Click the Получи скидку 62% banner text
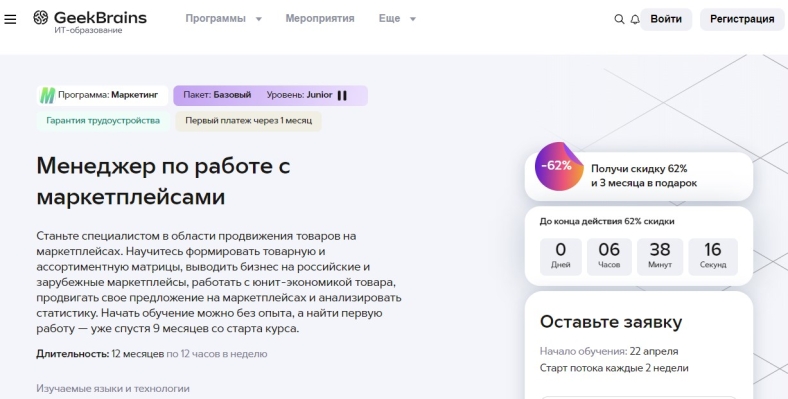This screenshot has width=788, height=399. click(644, 176)
